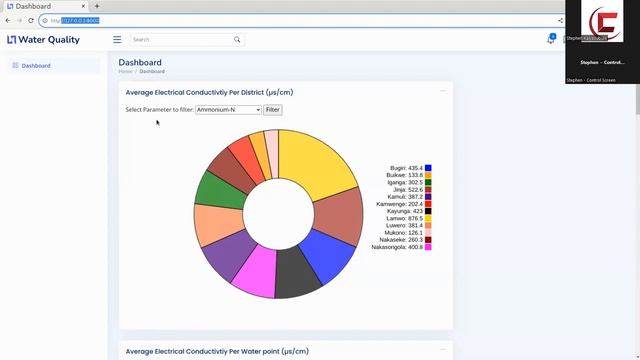This screenshot has height=360, width=640.
Task: Select the Dashboard browser tab
Action: click(x=45, y=6)
